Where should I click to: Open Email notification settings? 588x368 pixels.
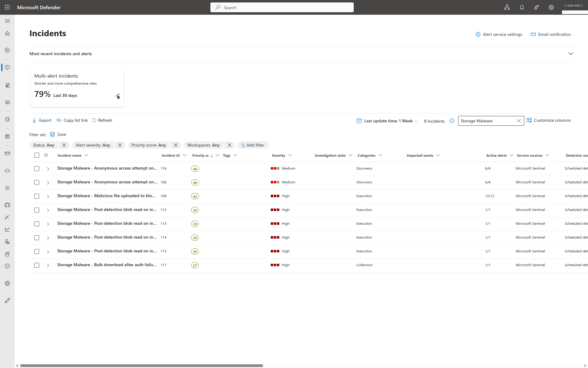[x=550, y=34]
